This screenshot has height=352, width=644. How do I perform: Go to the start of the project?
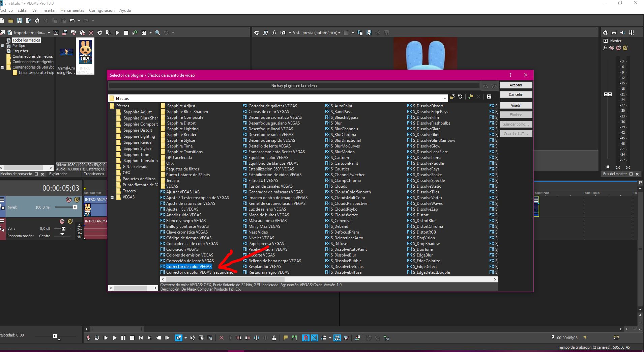click(141, 338)
